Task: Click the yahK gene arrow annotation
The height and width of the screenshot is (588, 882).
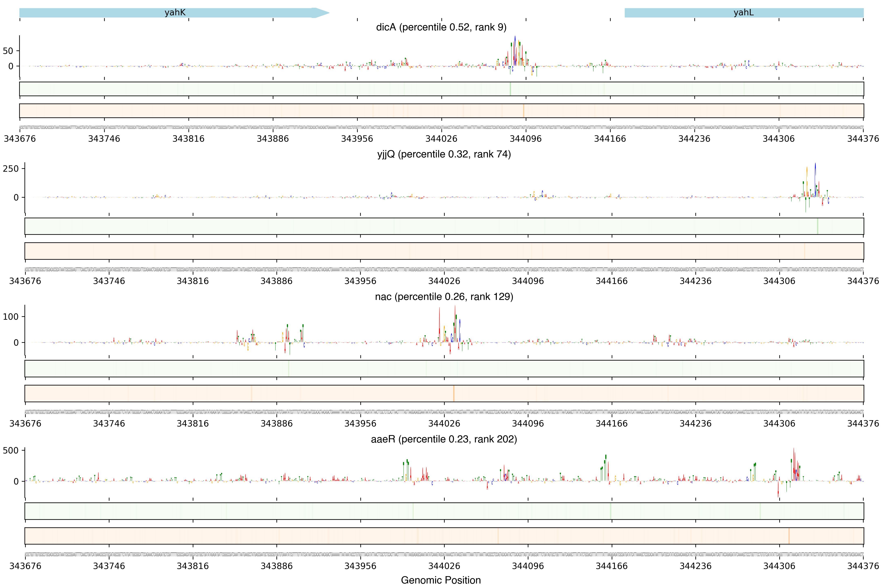Action: click(x=174, y=13)
